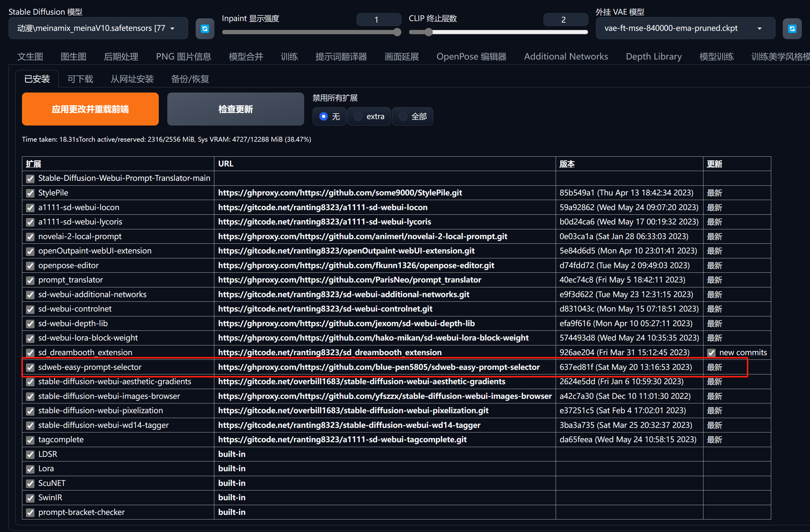The height and width of the screenshot is (532, 810).
Task: Toggle the Lora built-in checkbox
Action: [x=30, y=469]
